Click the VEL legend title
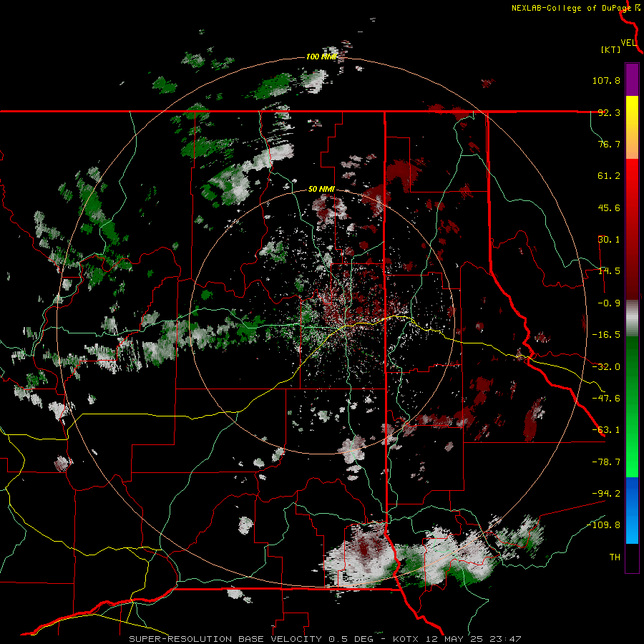Viewport: 644px width, 644px height. (628, 43)
